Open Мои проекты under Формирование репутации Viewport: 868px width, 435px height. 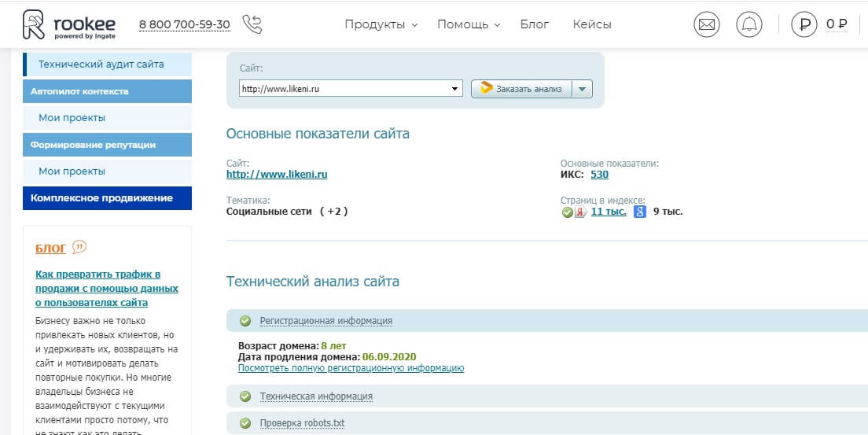point(108,171)
